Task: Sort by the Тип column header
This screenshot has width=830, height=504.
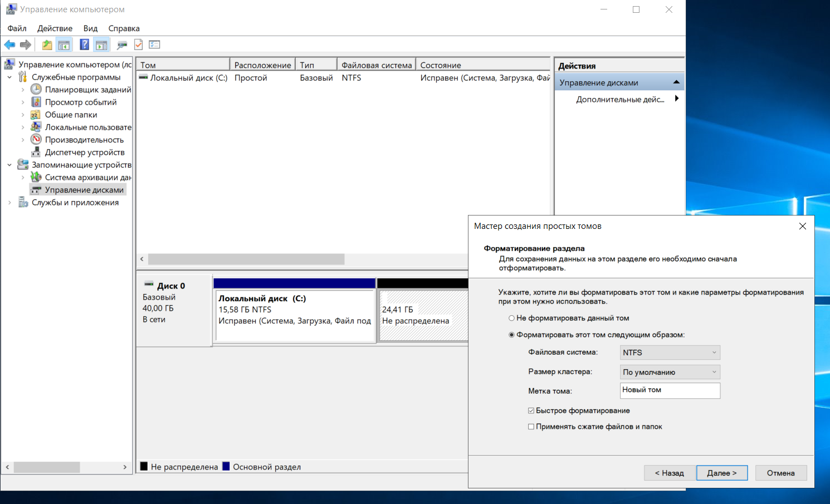Action: point(316,65)
